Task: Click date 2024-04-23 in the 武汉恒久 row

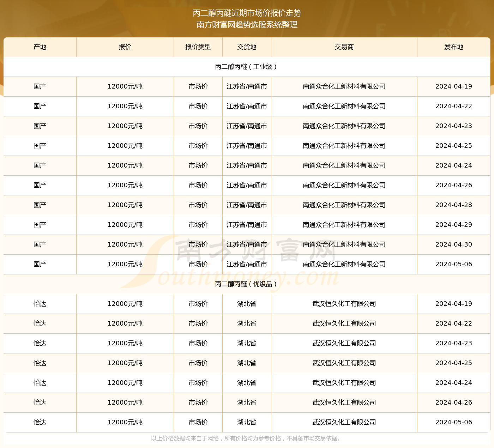Action: 453,343
